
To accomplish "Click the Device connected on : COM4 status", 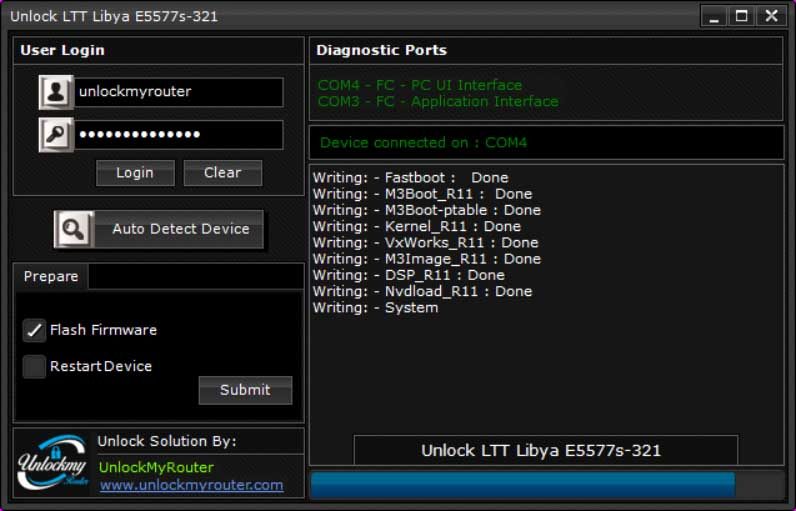I will tap(423, 143).
